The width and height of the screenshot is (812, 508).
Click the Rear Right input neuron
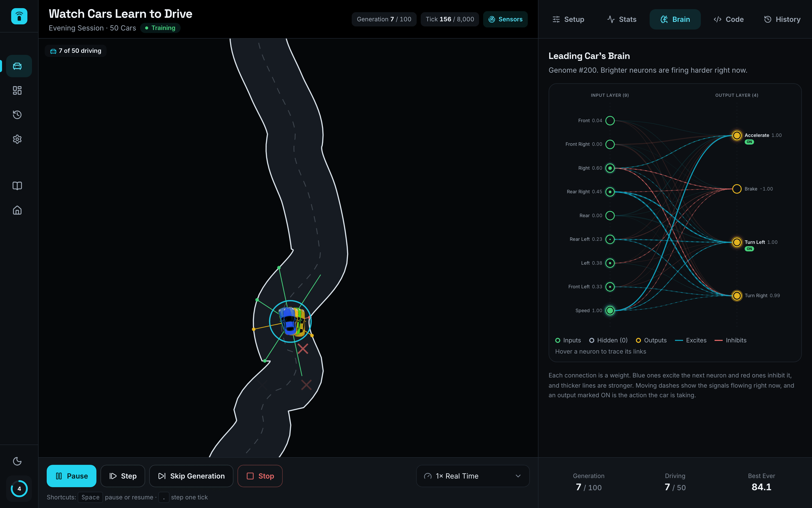point(610,192)
